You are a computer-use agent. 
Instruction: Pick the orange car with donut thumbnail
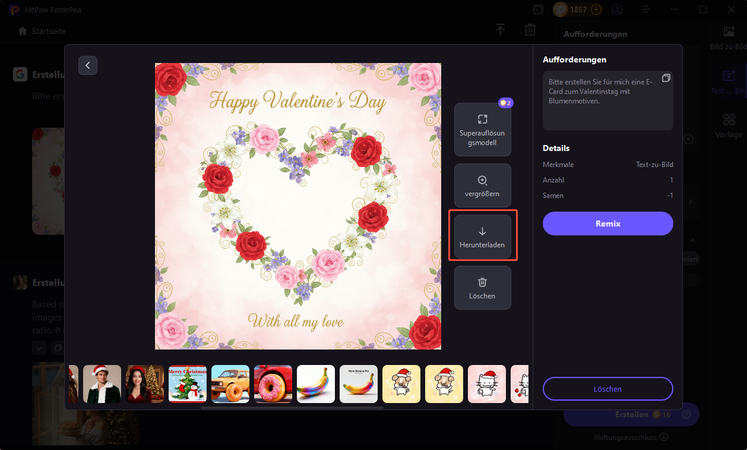[x=230, y=383]
